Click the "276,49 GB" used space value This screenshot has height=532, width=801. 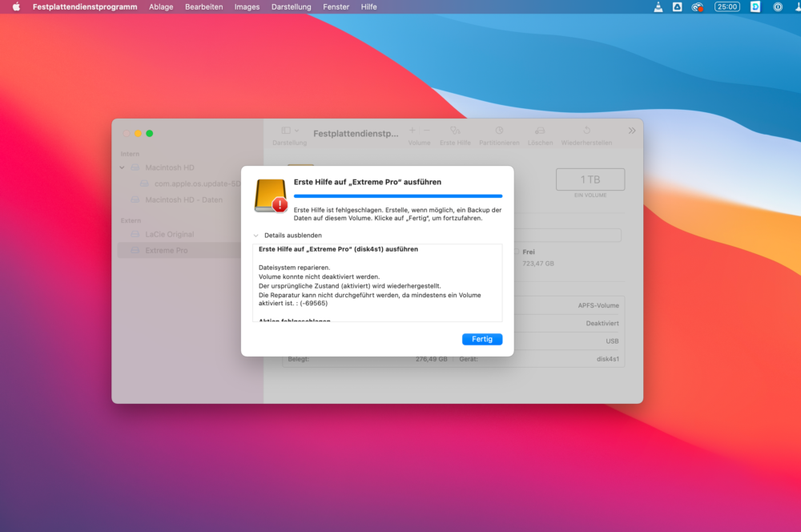click(x=431, y=359)
